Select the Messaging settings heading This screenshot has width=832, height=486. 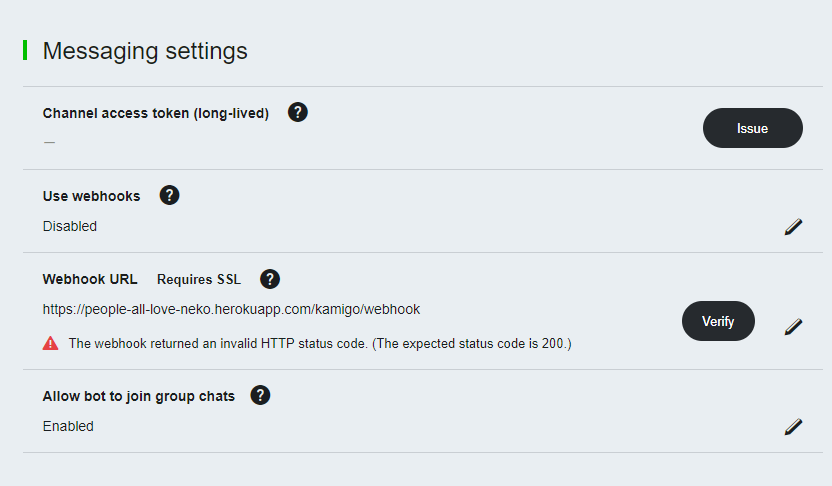[x=145, y=51]
